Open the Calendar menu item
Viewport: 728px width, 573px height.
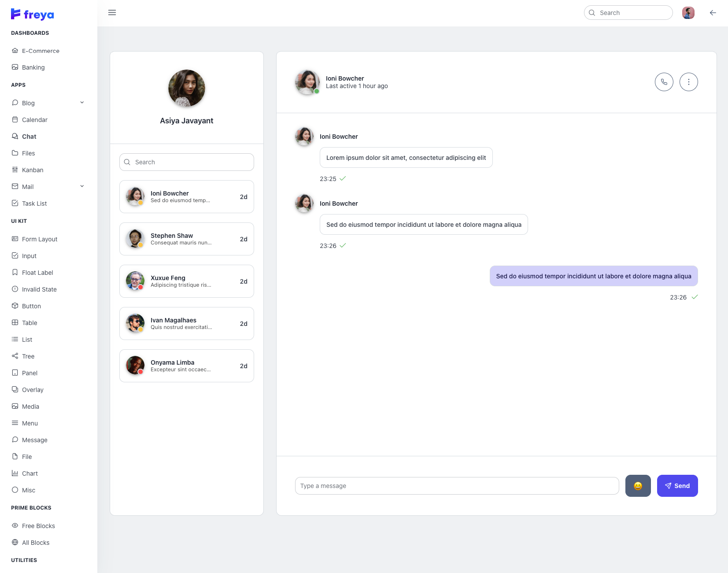[x=34, y=120]
